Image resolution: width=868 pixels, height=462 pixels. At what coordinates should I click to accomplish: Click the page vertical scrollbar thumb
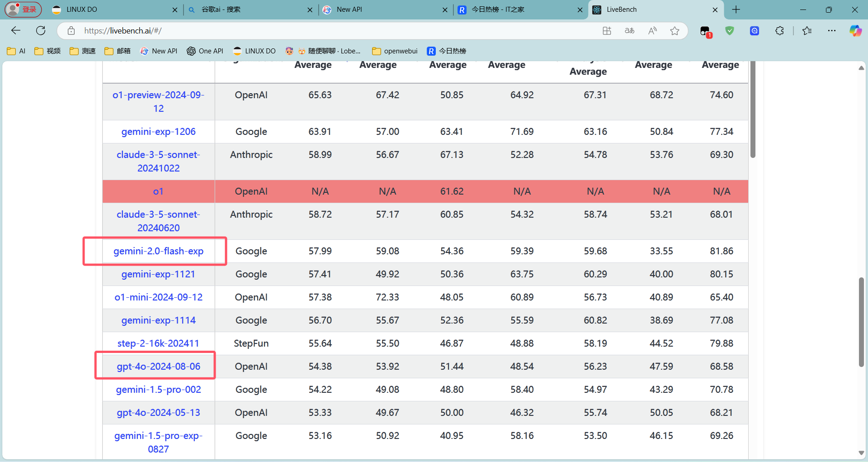861,322
